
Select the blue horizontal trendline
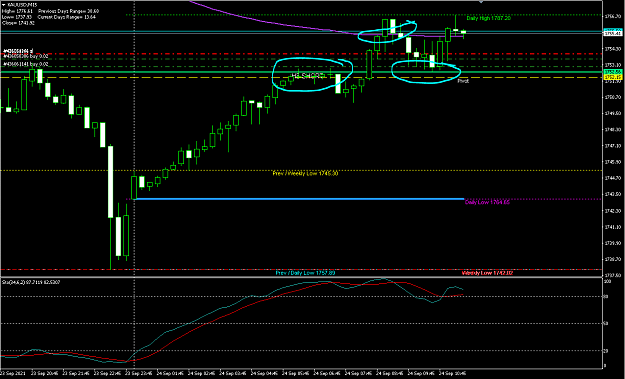301,199
